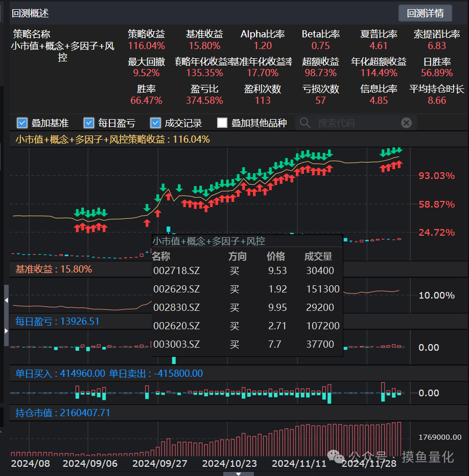Disable the 成交记录 checkbox
Image resolution: width=469 pixels, height=476 pixels.
tap(156, 123)
